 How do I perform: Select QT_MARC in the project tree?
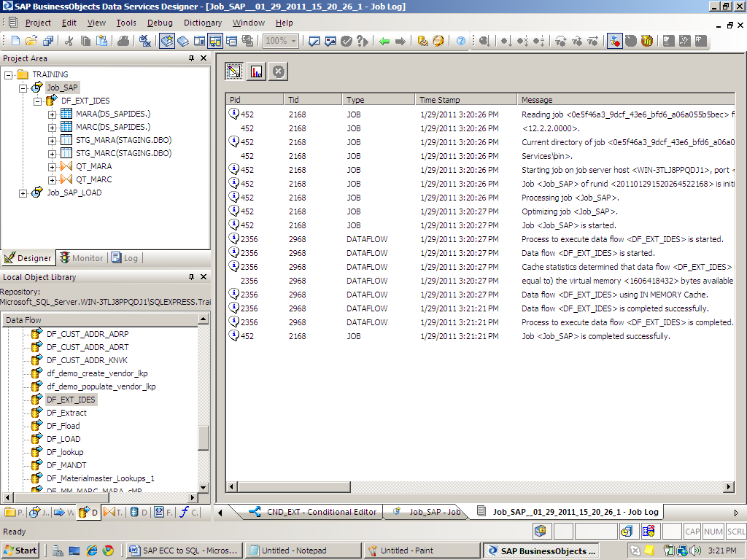point(94,179)
